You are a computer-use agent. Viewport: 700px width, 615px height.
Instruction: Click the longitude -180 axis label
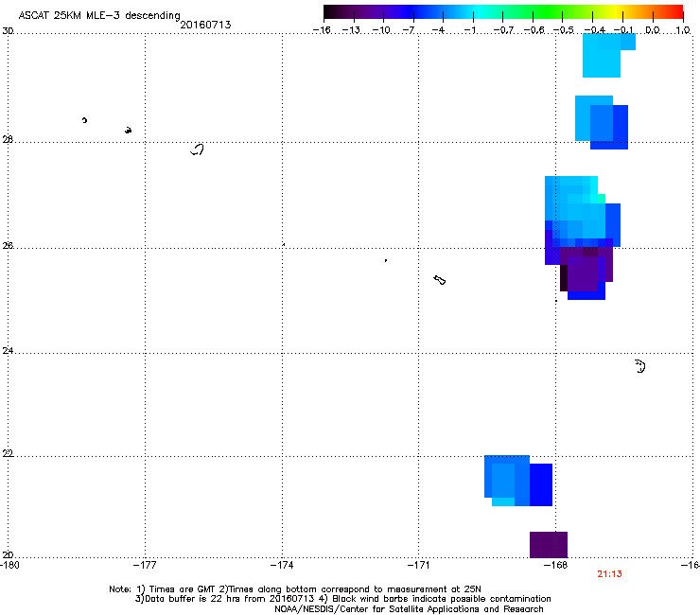point(9,565)
